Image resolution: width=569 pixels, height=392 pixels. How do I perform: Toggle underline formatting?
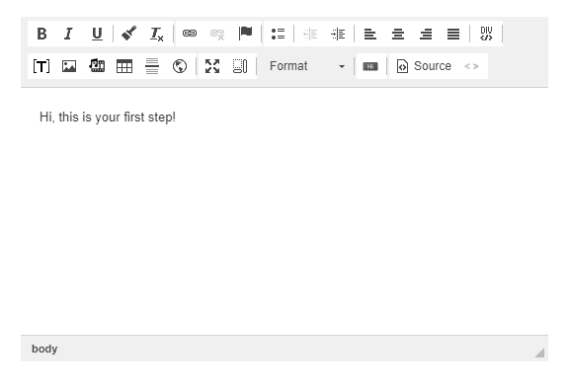coord(97,34)
